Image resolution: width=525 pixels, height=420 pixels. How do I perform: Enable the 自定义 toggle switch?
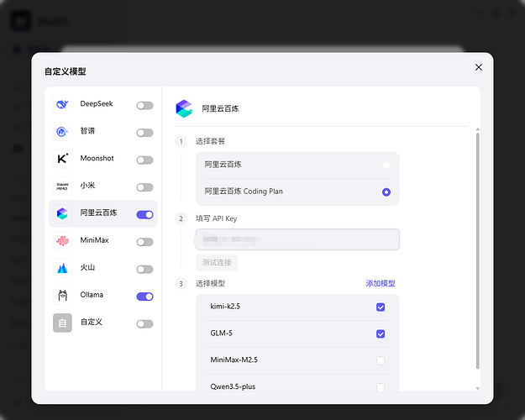144,324
